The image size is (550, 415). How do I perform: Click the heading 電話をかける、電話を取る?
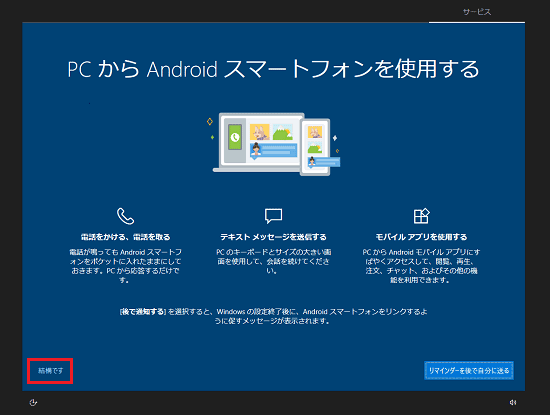pyautogui.click(x=126, y=237)
